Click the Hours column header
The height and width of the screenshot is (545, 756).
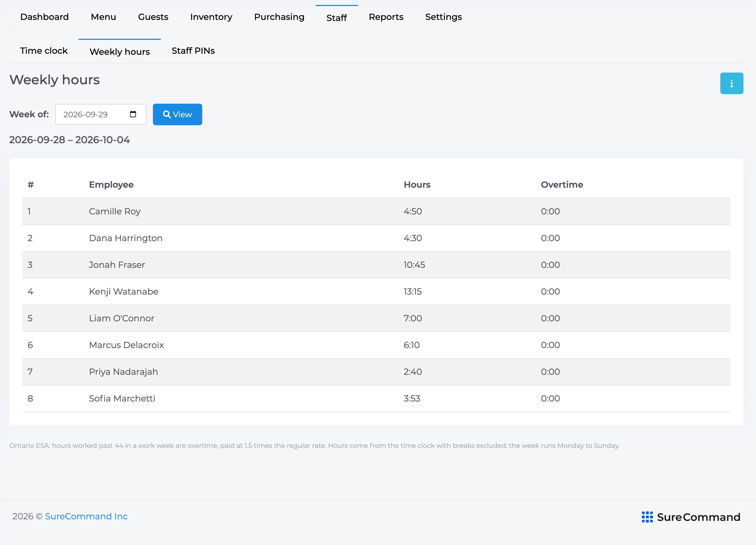point(417,184)
